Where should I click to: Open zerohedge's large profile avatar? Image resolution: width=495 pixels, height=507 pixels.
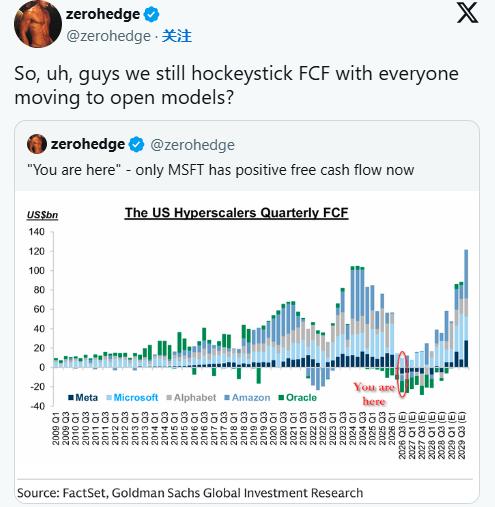pos(38,24)
